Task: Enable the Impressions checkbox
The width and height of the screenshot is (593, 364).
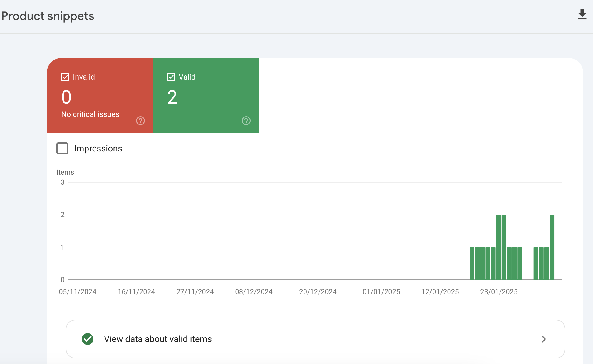Action: (62, 148)
